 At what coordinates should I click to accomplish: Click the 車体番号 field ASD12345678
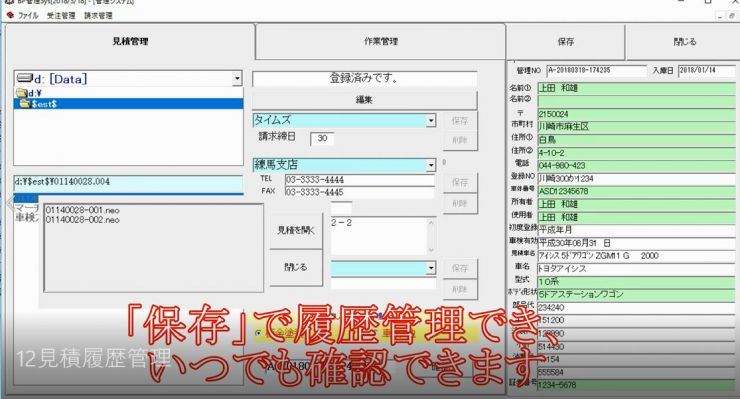(636, 191)
